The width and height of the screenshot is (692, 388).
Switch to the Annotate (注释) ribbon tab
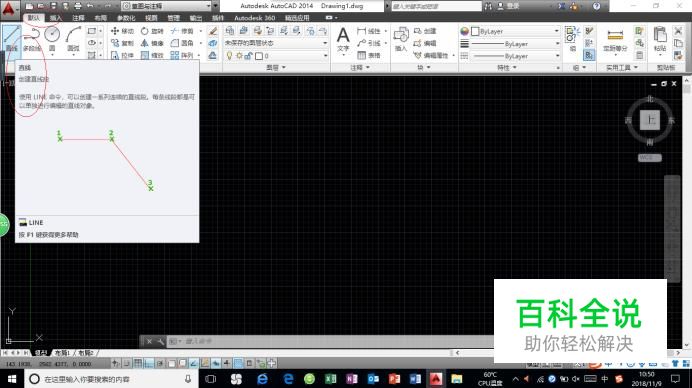pyautogui.click(x=78, y=18)
